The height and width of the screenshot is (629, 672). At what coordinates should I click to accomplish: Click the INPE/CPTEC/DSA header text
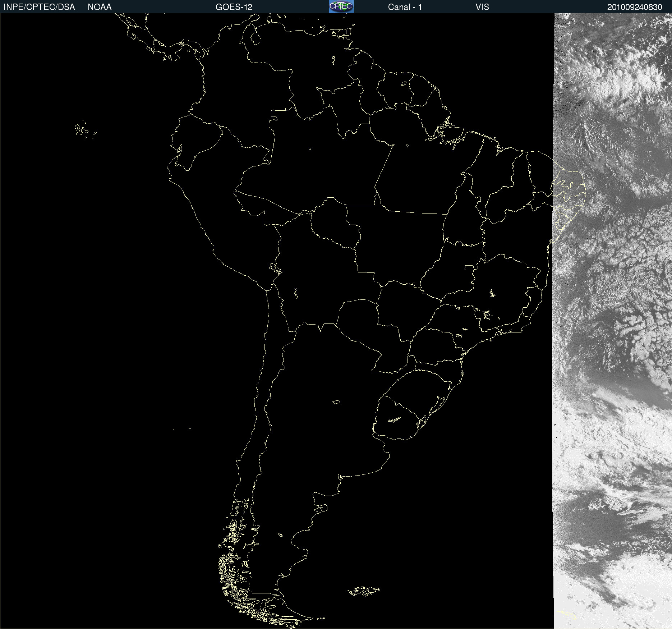point(39,7)
